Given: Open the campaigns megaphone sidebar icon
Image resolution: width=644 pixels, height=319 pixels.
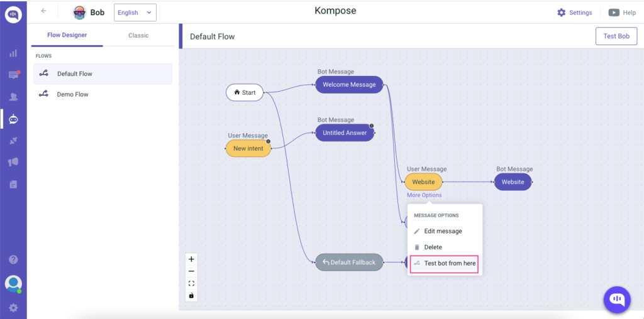Looking at the screenshot, I should pos(13,163).
